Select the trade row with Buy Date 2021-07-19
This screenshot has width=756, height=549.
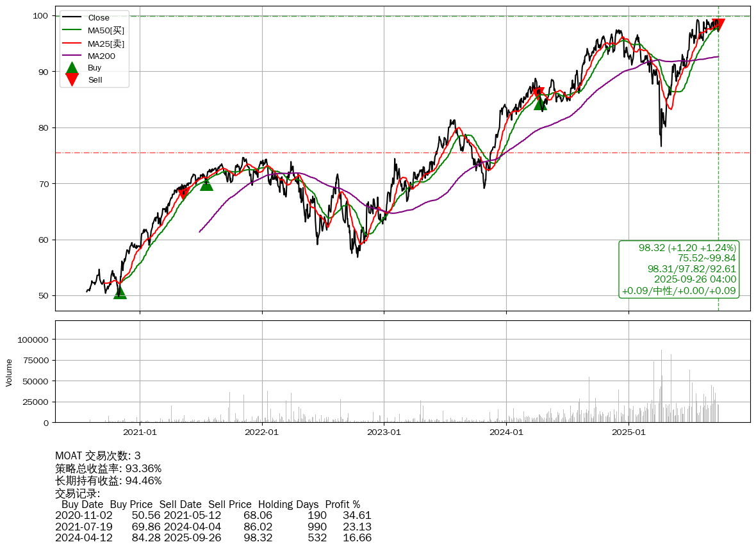(213, 527)
